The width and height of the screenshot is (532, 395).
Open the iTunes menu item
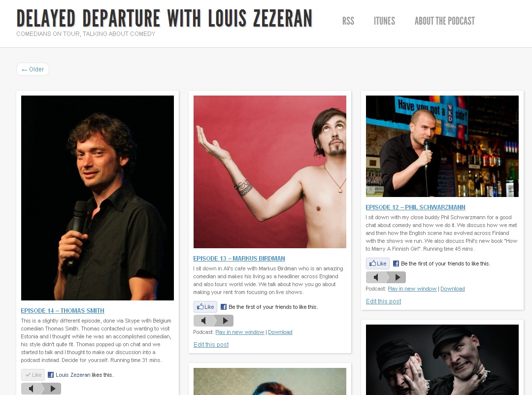(384, 21)
